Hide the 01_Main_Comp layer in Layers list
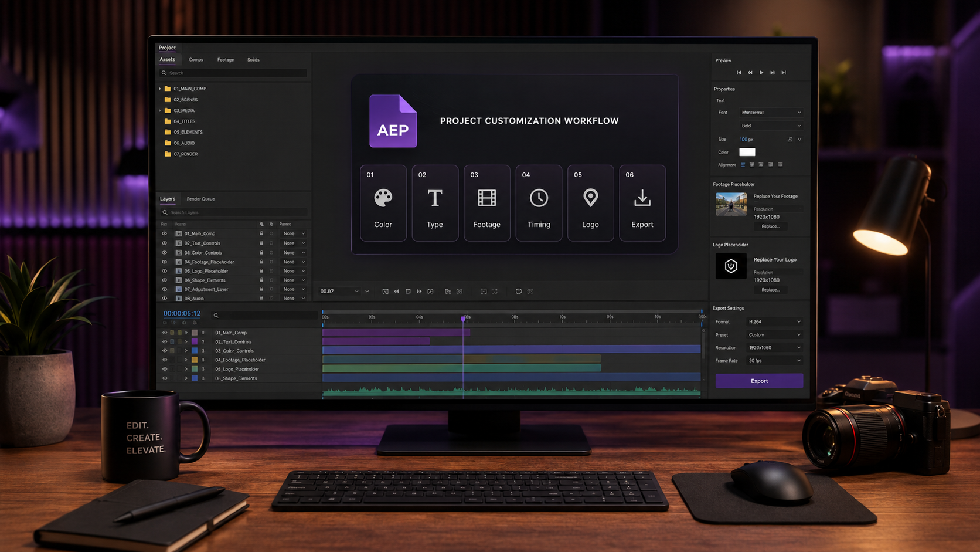 coord(164,233)
